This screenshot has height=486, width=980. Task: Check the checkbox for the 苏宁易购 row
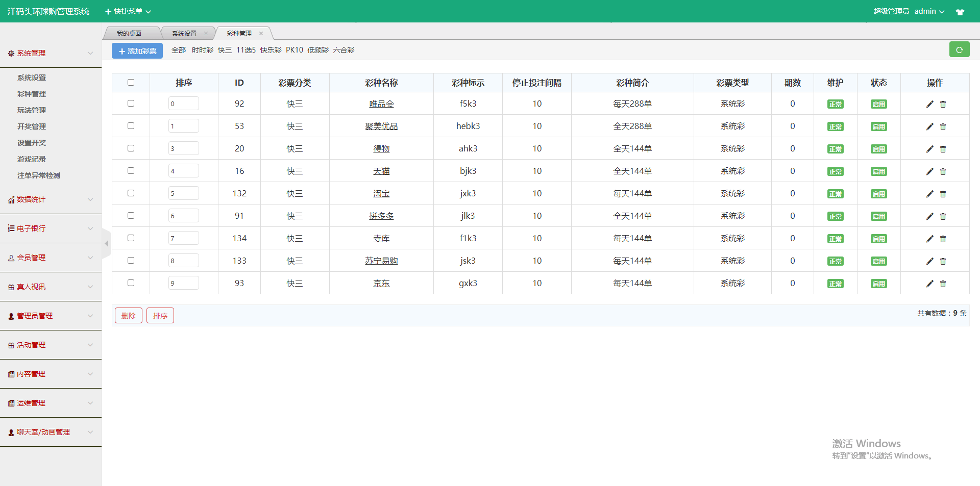(131, 261)
